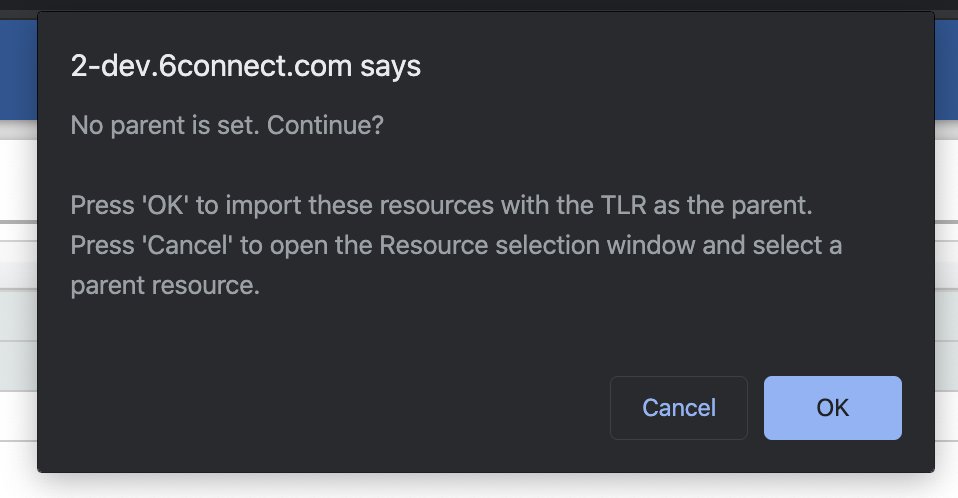Select the blue highlighted OK button

[832, 408]
